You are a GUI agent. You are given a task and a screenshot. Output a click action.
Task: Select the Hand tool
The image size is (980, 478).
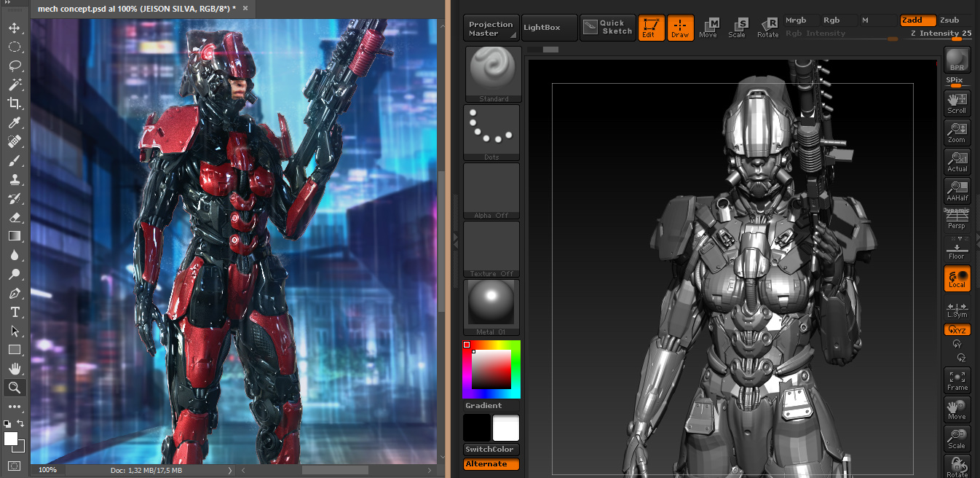pyautogui.click(x=14, y=369)
